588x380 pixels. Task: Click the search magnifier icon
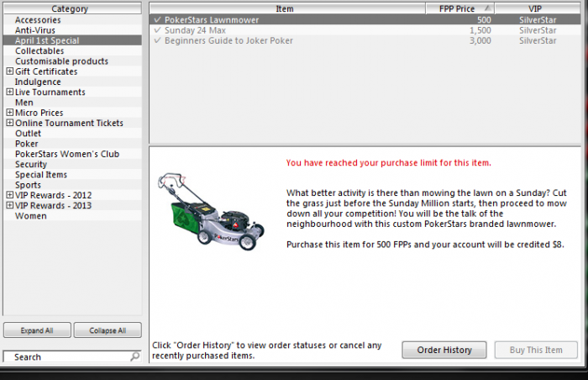point(135,356)
